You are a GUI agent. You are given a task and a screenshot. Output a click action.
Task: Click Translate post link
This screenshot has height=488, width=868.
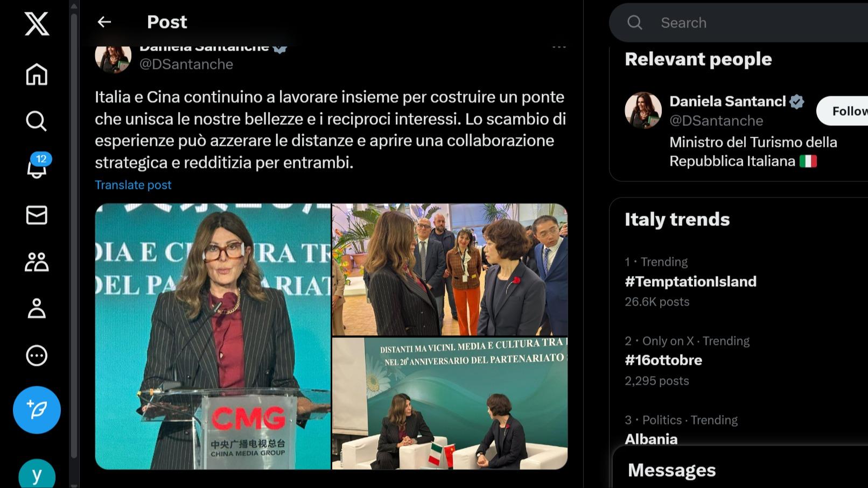click(x=133, y=185)
